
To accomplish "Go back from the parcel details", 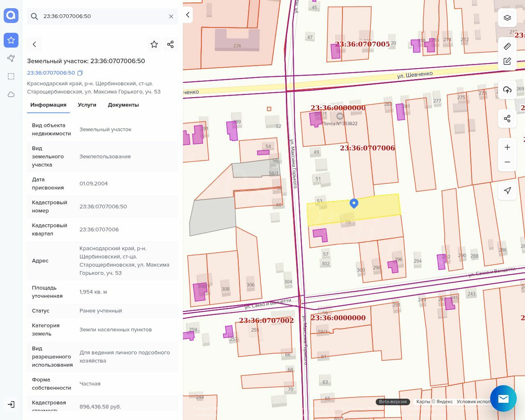I will click(34, 44).
